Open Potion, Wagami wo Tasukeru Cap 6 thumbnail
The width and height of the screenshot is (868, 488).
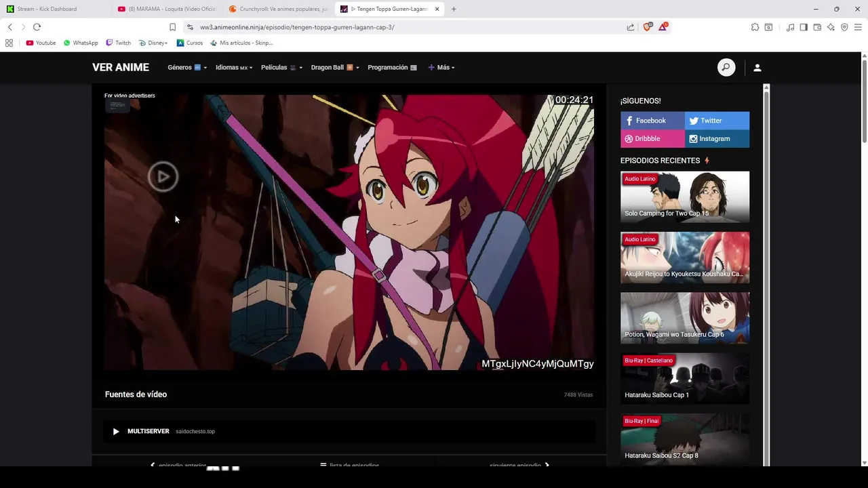tap(685, 318)
